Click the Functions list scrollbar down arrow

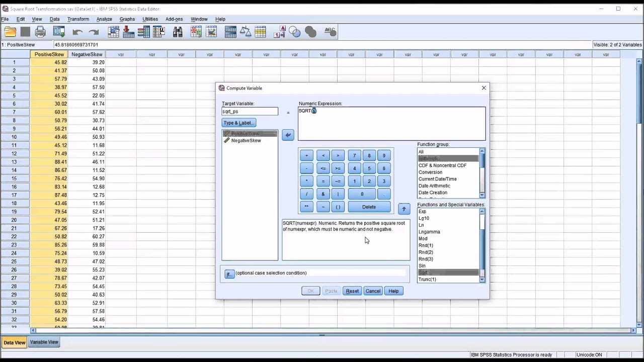click(x=482, y=280)
